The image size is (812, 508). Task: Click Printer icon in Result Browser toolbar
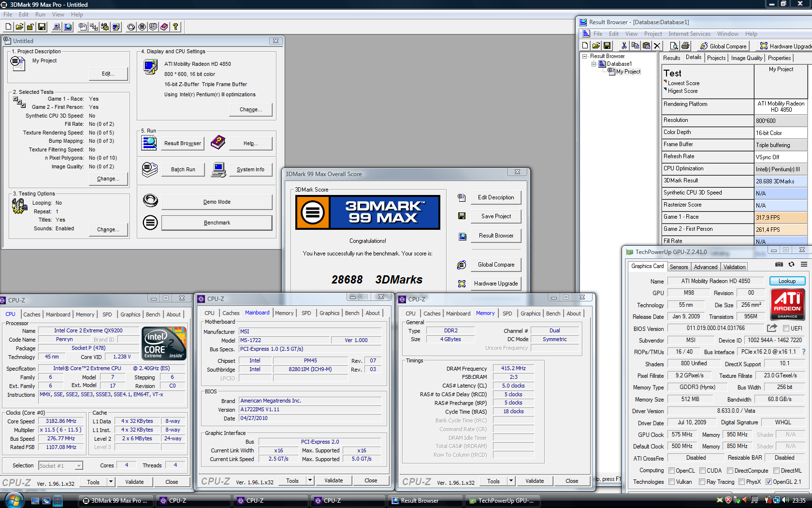tap(685, 46)
